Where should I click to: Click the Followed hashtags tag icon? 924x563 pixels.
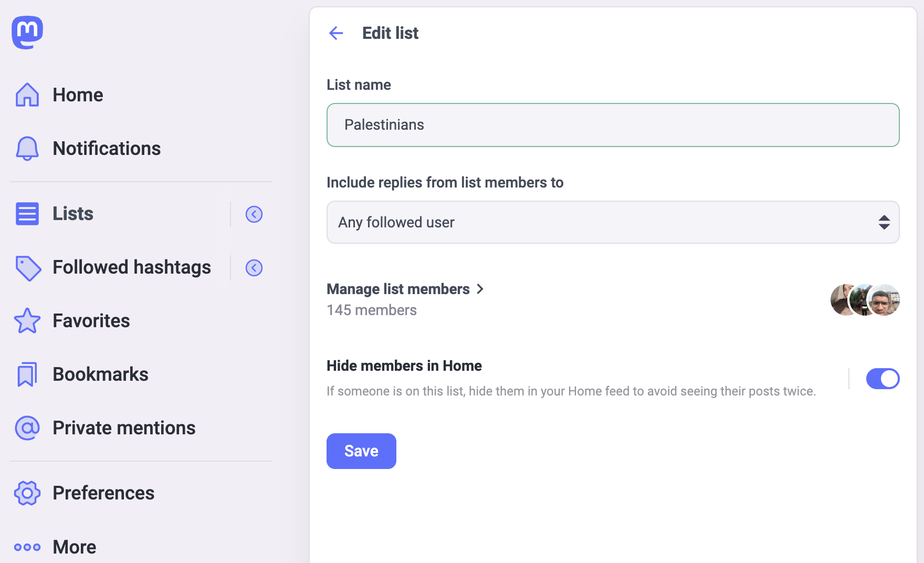coord(27,268)
